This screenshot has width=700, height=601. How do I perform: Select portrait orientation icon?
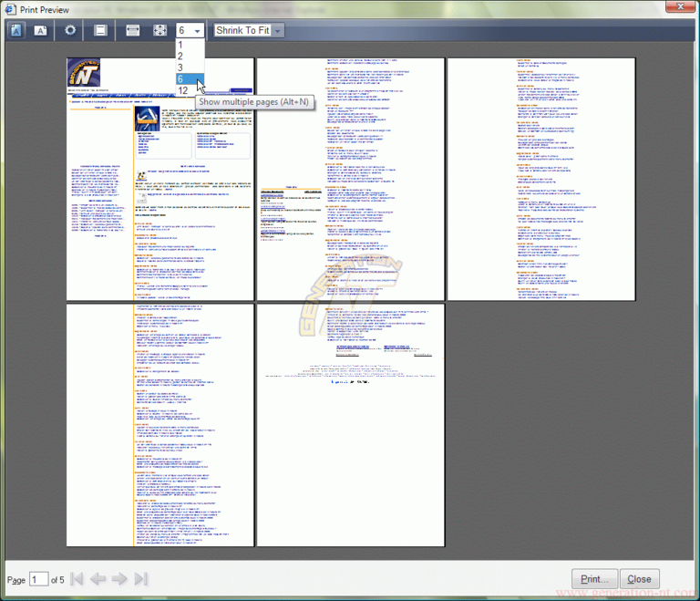(16, 30)
